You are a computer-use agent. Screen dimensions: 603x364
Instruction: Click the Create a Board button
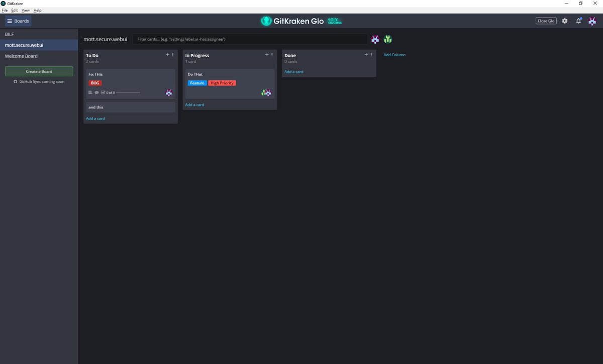click(39, 71)
